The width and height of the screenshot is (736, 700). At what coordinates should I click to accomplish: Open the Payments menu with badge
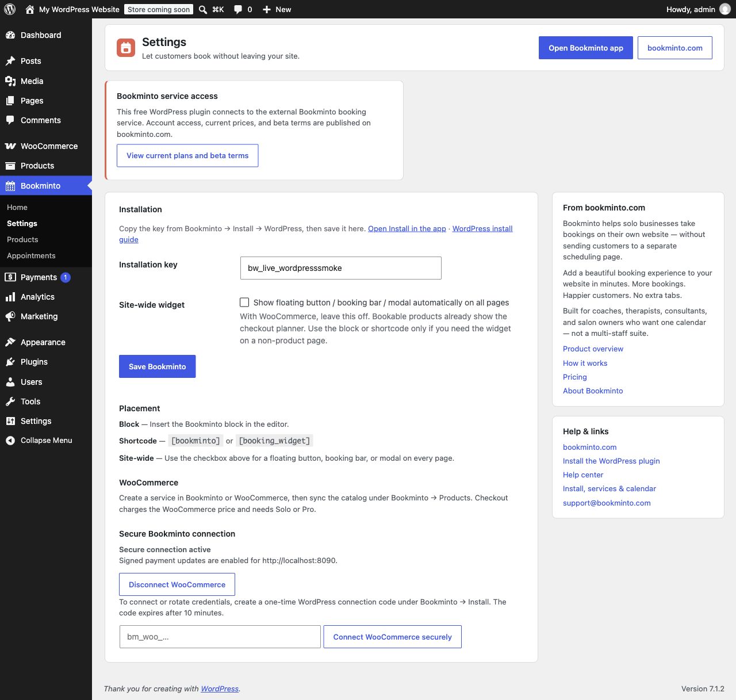(46, 277)
